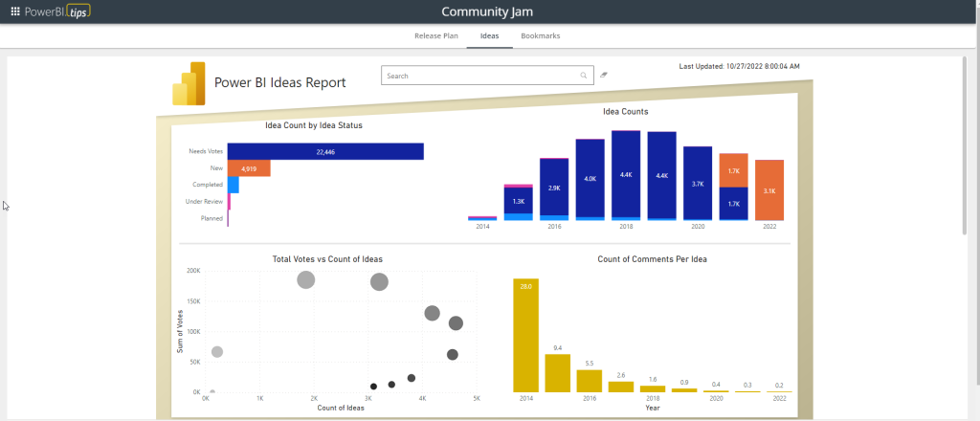Click the Power BI yellow logo icon
The width and height of the screenshot is (980, 421).
pyautogui.click(x=189, y=83)
